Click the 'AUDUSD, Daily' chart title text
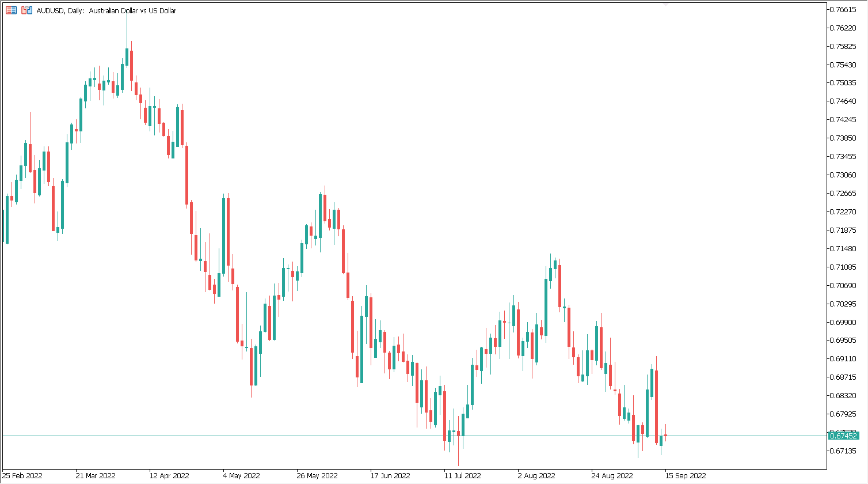 (60, 11)
